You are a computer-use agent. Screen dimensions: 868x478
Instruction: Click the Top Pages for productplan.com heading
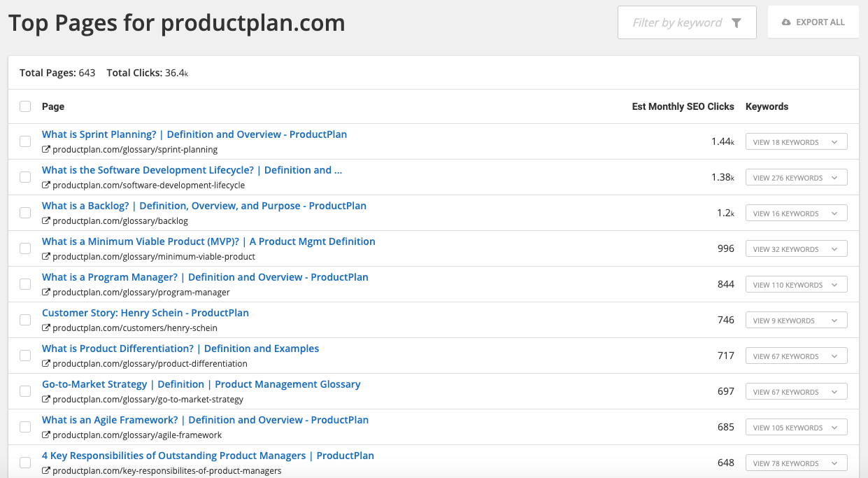click(177, 23)
